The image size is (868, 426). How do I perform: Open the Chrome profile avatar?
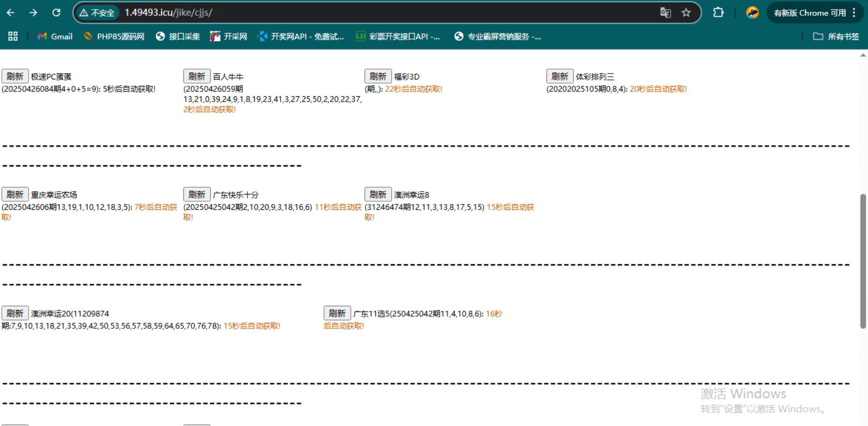click(752, 13)
